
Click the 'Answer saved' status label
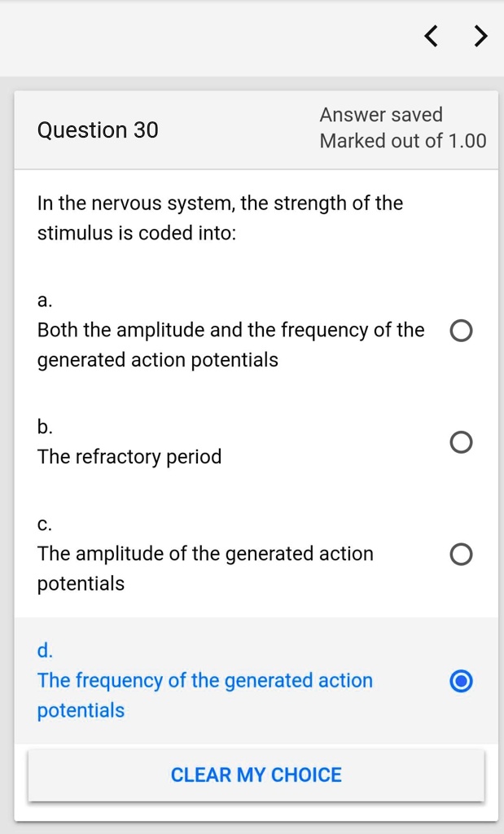click(x=380, y=115)
